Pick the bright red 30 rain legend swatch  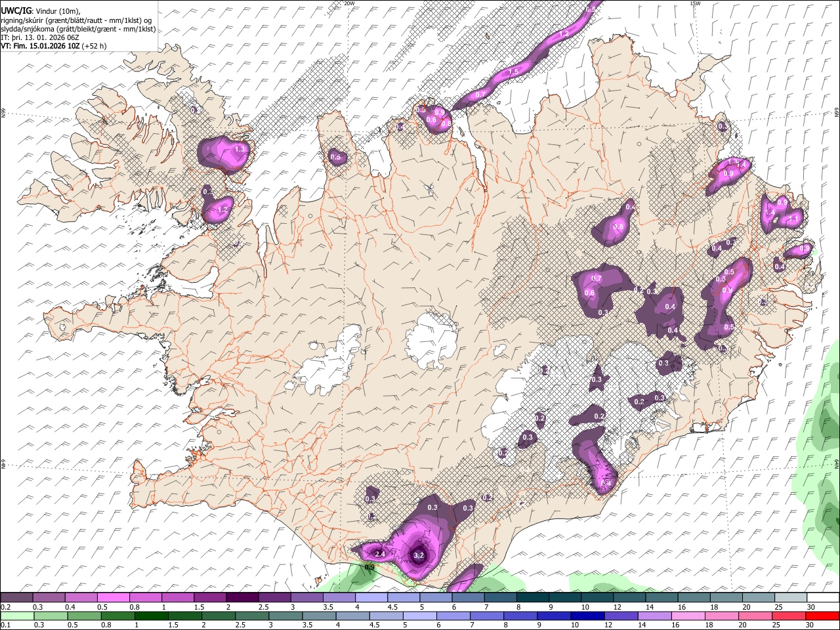[823, 616]
